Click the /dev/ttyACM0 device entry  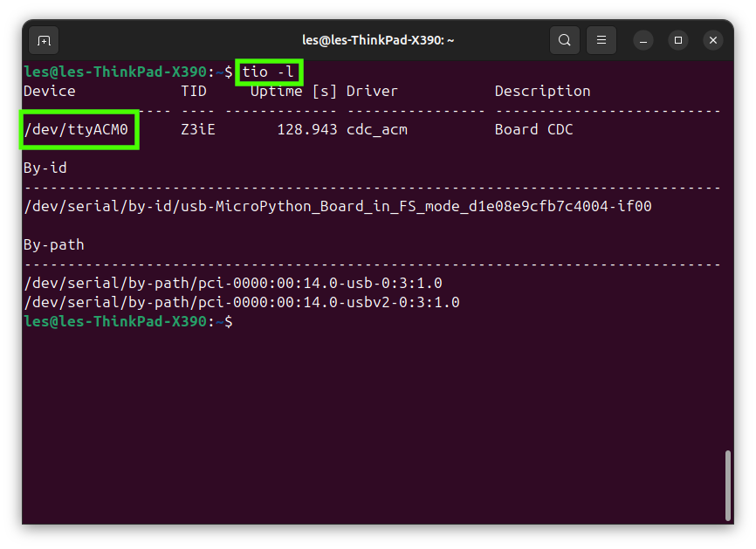point(78,129)
